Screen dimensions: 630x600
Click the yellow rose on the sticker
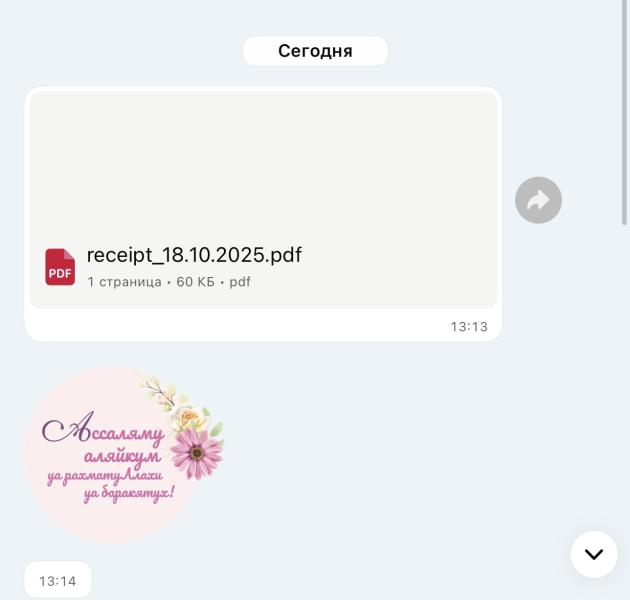[x=188, y=418]
